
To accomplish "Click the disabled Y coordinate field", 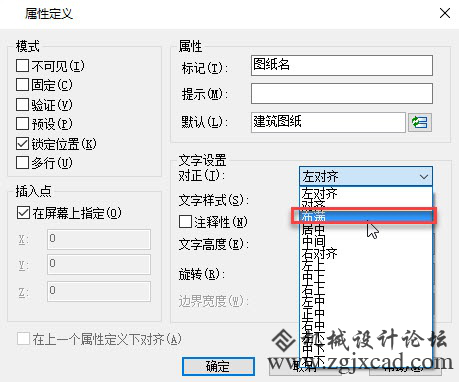I will [99, 264].
